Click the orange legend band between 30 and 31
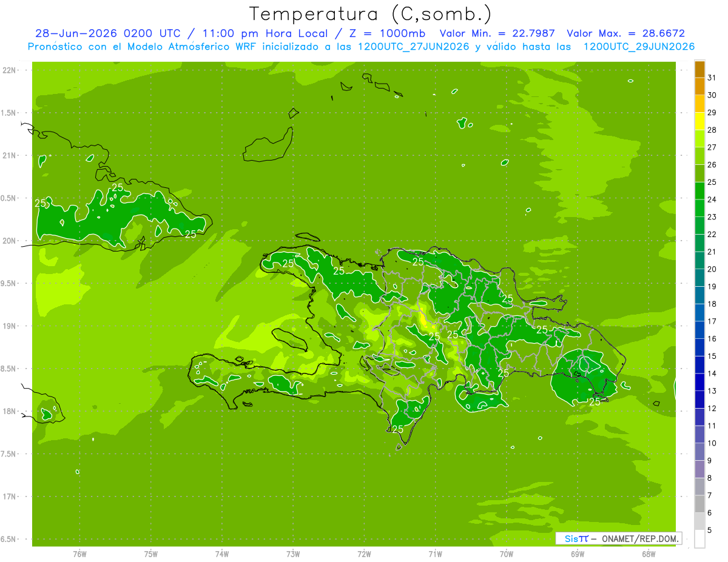 tap(699, 86)
